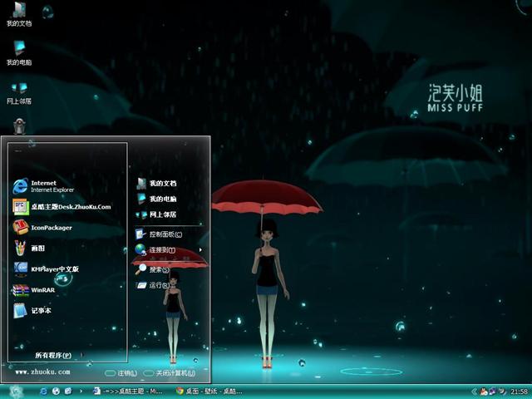The width and height of the screenshot is (532, 399).
Task: Click the globe browser quick launch icon
Action: tap(56, 392)
